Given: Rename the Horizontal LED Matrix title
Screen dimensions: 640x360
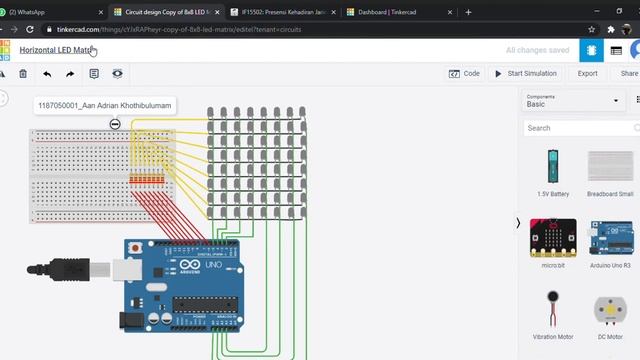Looking at the screenshot, I should pyautogui.click(x=56, y=50).
